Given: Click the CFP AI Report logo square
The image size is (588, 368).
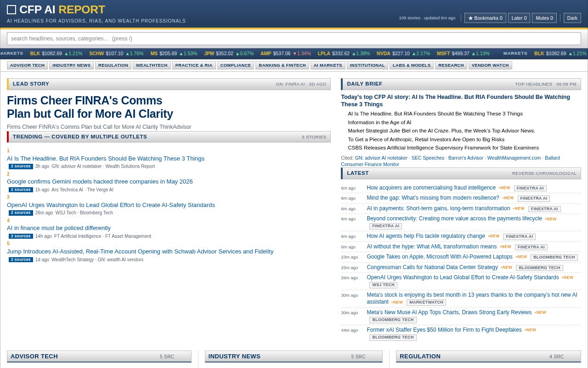Looking at the screenshot, I should (11, 10).
